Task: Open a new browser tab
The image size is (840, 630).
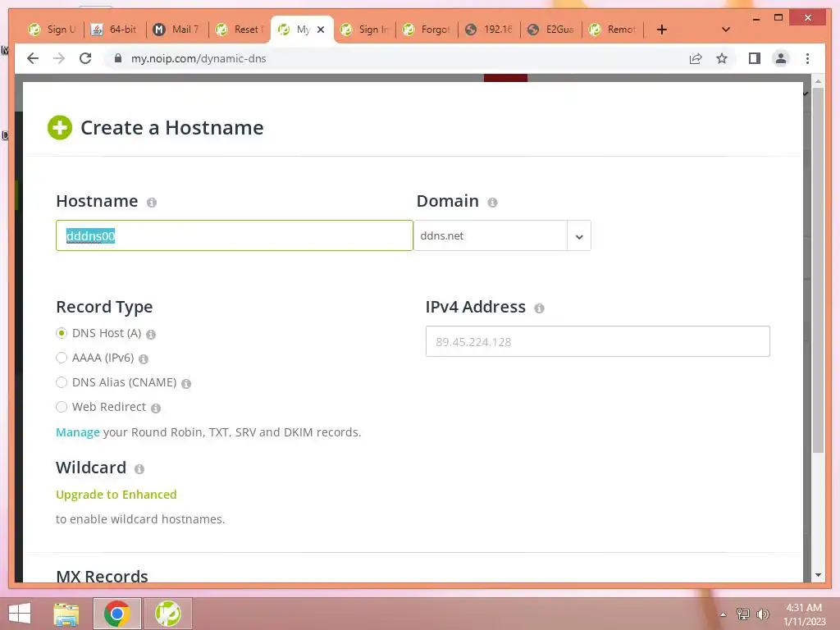Action: coord(662,30)
